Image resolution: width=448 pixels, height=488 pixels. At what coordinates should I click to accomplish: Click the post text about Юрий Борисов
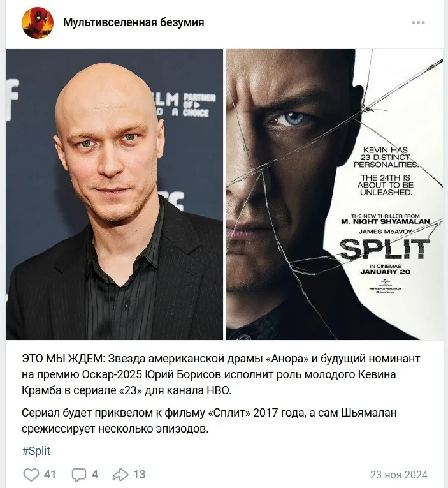pyautogui.click(x=220, y=374)
